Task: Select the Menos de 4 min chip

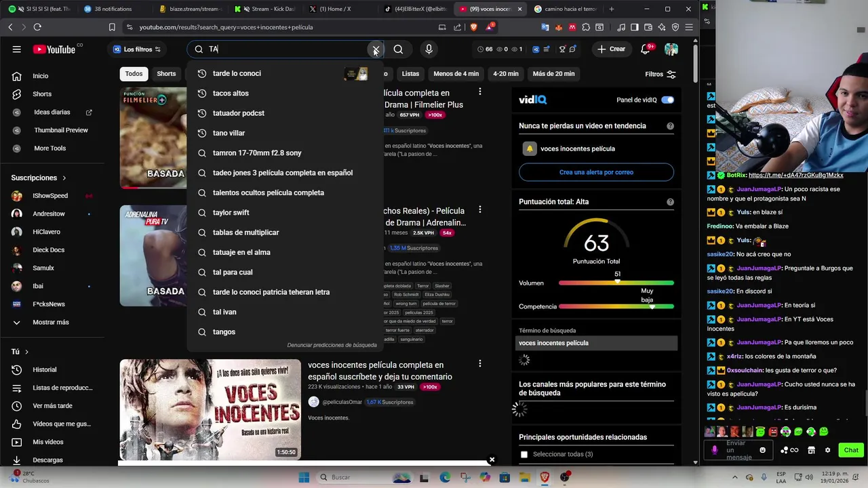Action: [x=456, y=74]
